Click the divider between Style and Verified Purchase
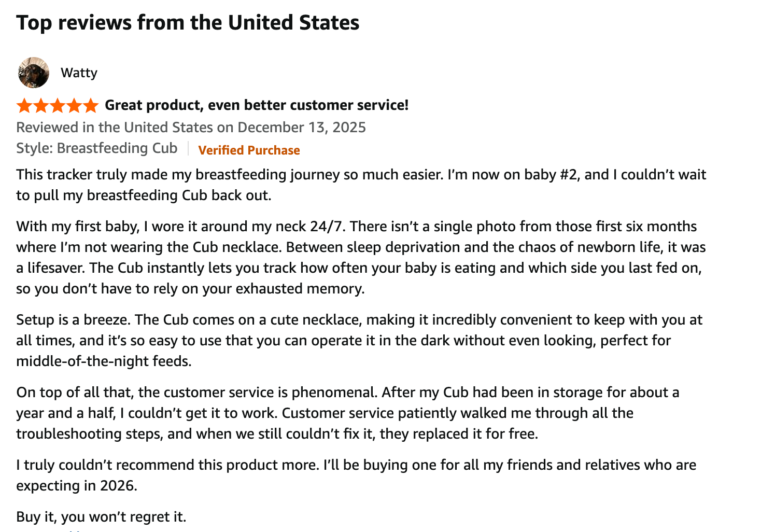The width and height of the screenshot is (761, 532). [x=188, y=149]
